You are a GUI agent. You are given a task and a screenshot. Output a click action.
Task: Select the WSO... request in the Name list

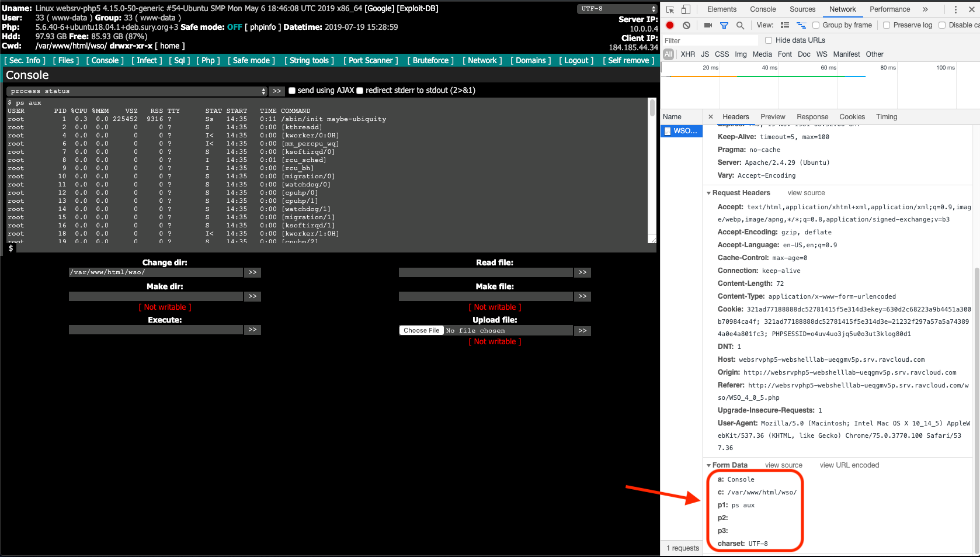(x=682, y=131)
